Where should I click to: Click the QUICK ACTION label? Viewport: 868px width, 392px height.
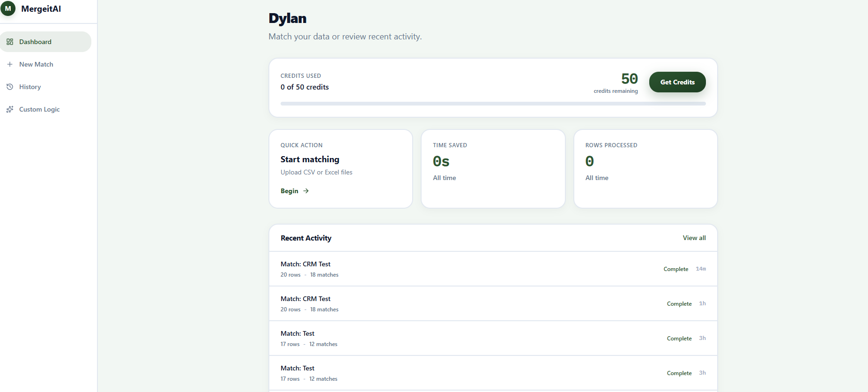click(302, 145)
